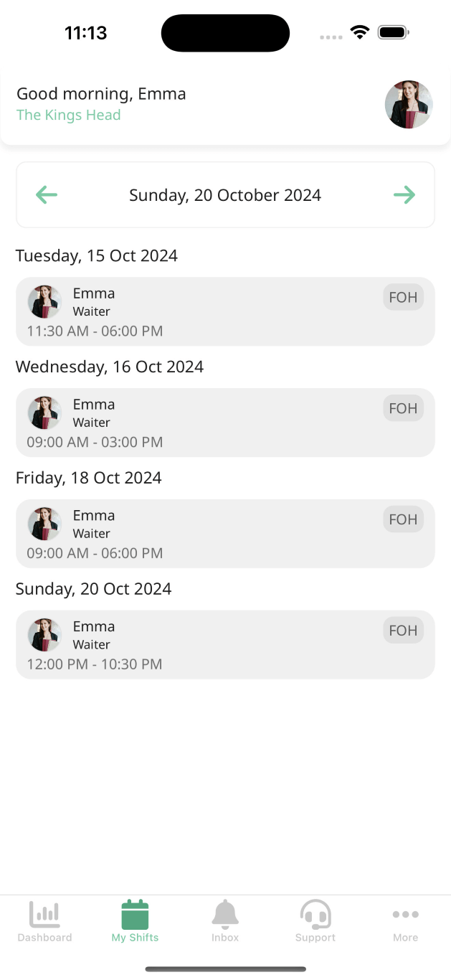Open the Inbox bell icon
The image size is (451, 980).
point(225,915)
